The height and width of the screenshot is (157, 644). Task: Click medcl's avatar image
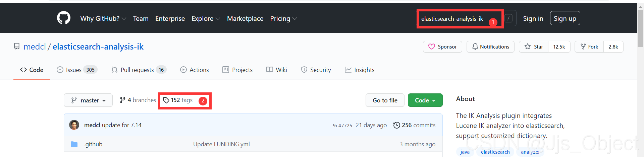click(74, 125)
